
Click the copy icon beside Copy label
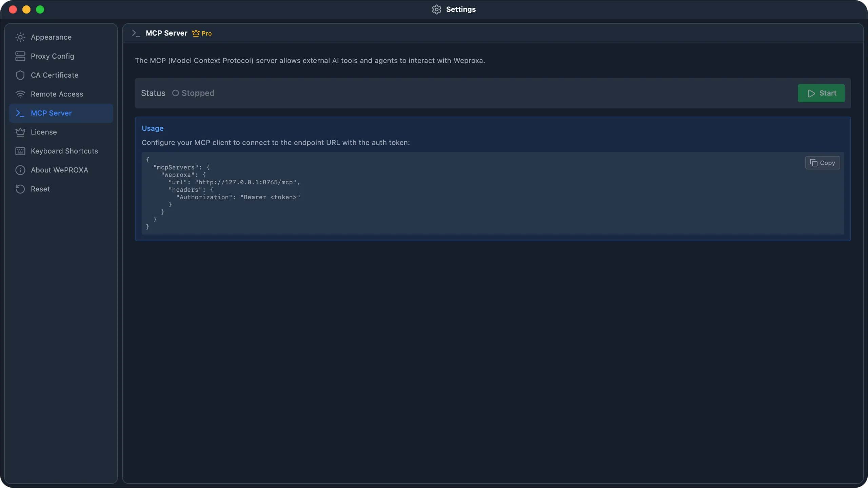[813, 163]
